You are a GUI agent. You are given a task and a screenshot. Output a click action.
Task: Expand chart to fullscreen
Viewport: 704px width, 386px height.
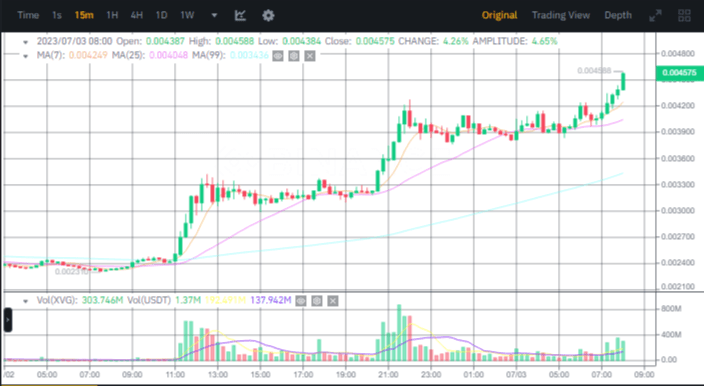click(x=656, y=15)
